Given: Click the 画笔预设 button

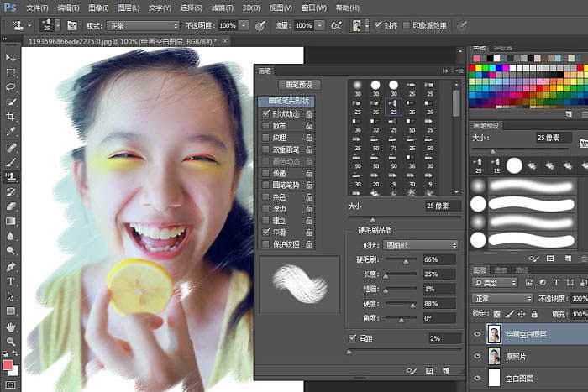Looking at the screenshot, I should coord(298,85).
